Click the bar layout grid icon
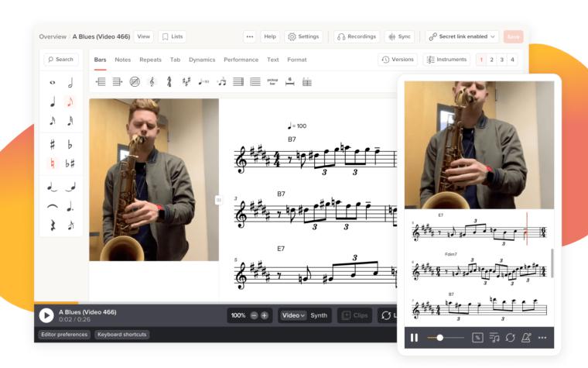The width and height of the screenshot is (588, 368). pyautogui.click(x=307, y=81)
